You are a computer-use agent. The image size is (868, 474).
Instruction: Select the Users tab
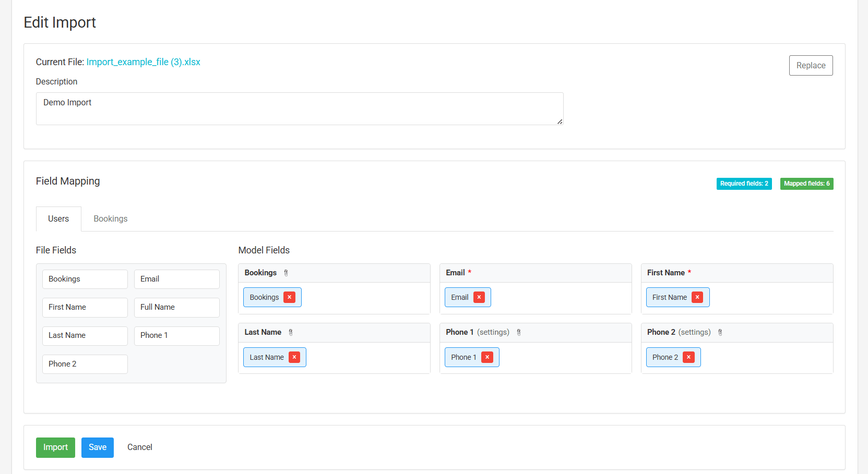58,219
